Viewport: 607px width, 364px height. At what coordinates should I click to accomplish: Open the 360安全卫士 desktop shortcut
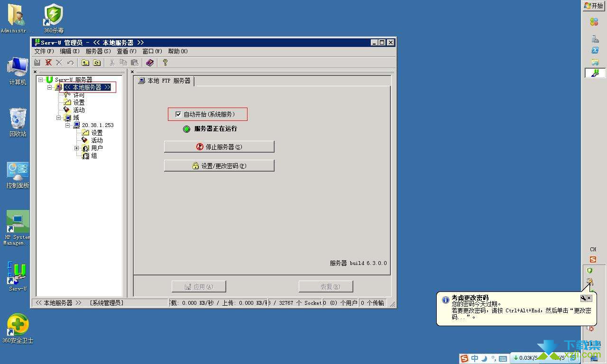point(18,328)
